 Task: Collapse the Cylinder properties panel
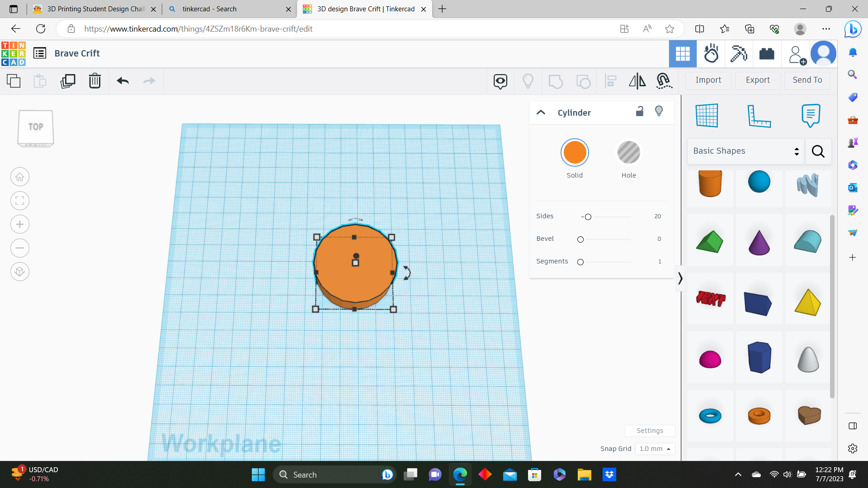(x=541, y=113)
